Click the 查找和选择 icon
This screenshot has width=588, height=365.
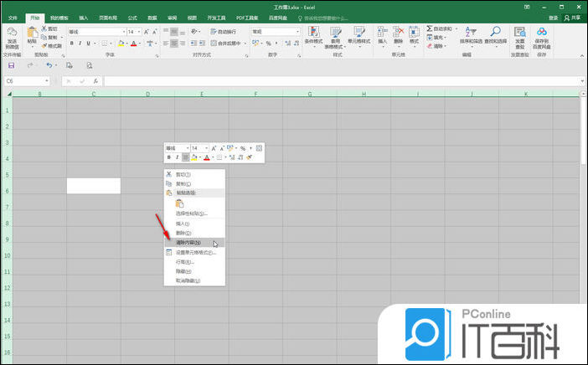495,34
